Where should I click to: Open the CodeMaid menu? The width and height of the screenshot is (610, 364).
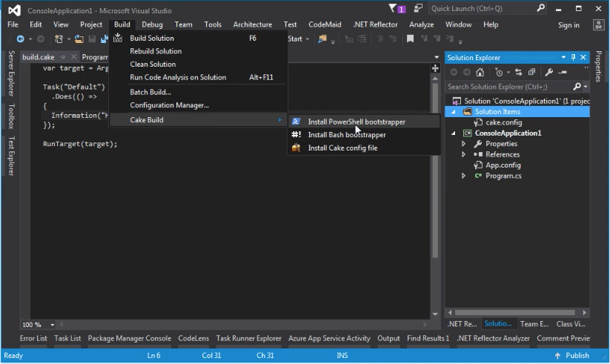tap(325, 24)
